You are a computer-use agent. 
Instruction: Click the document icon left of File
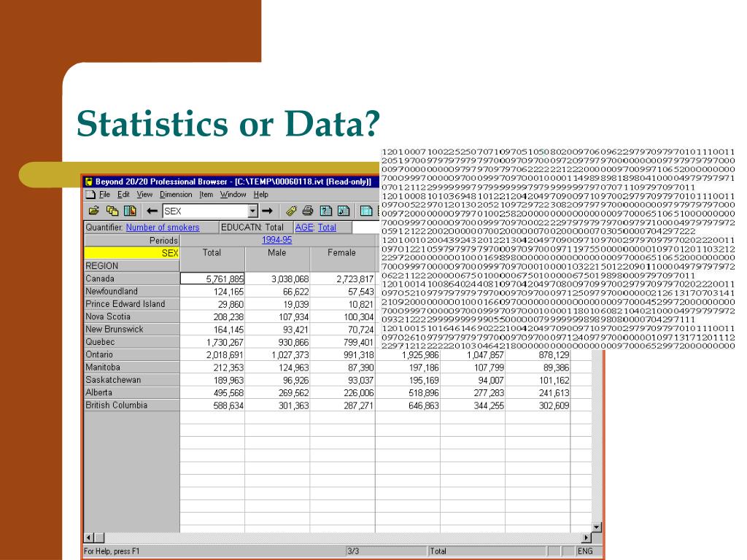click(90, 194)
